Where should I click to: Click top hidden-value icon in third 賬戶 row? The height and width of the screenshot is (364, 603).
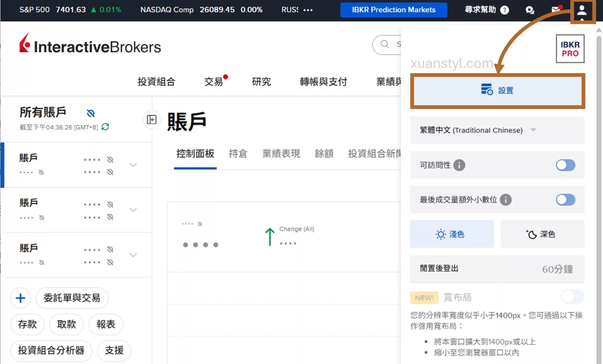pyautogui.click(x=110, y=249)
